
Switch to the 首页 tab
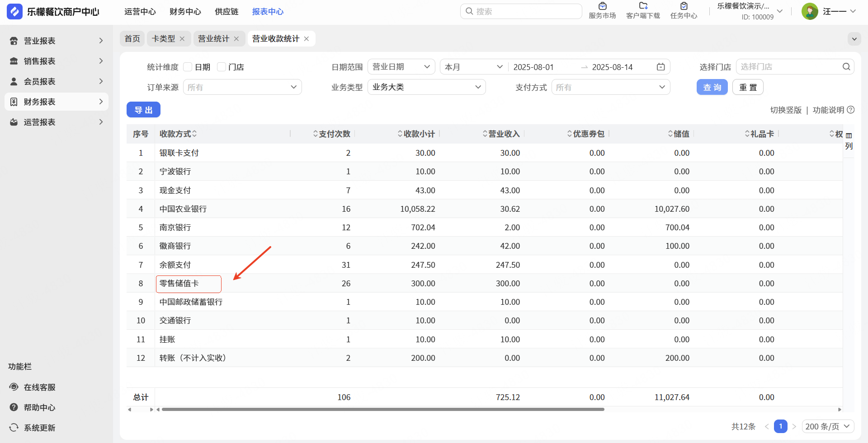(x=132, y=39)
